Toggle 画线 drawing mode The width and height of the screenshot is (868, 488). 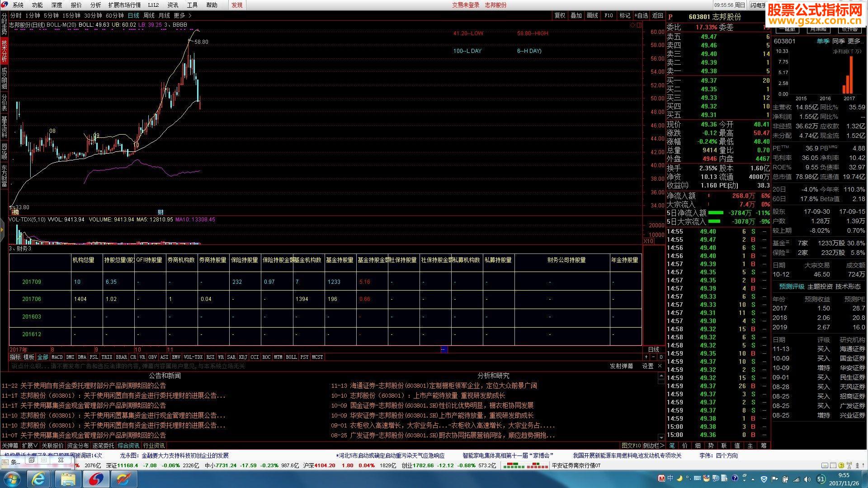(x=592, y=15)
